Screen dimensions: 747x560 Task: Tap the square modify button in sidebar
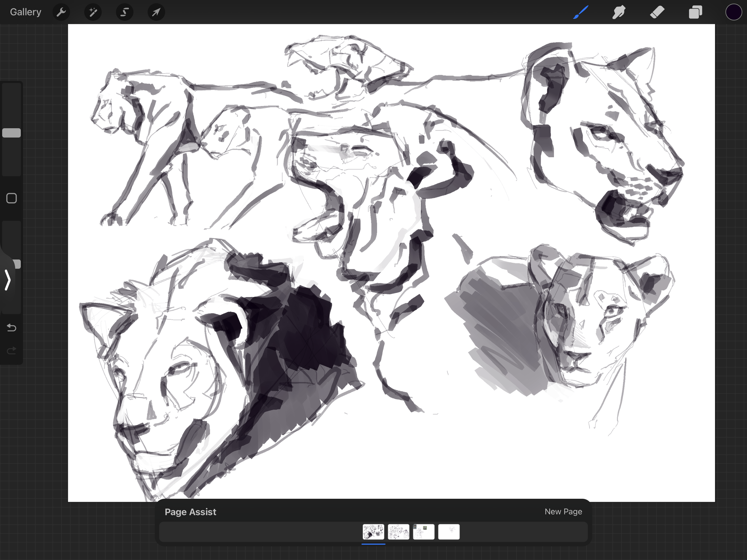tap(11, 198)
